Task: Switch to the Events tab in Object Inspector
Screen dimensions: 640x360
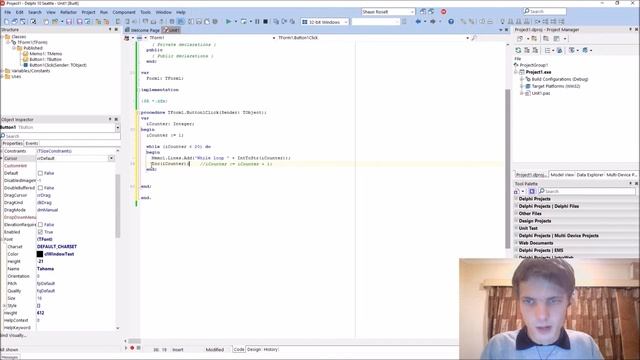Action: coord(31,143)
